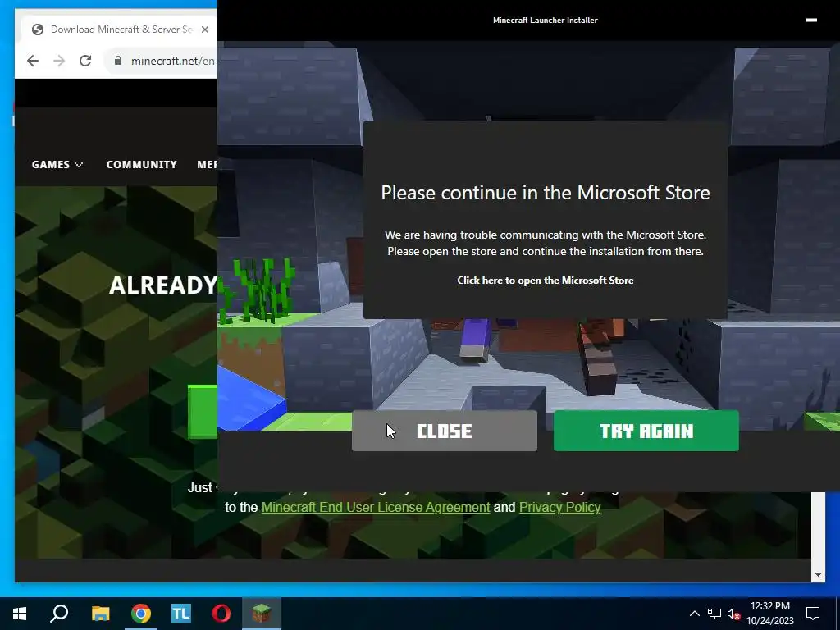Click the padlock site info icon
This screenshot has width=840, height=630.
[118, 61]
